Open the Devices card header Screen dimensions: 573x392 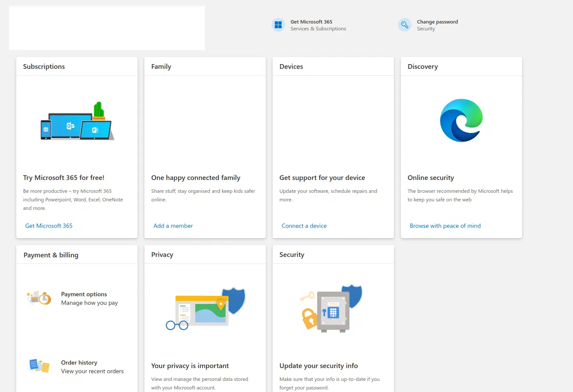tap(291, 66)
